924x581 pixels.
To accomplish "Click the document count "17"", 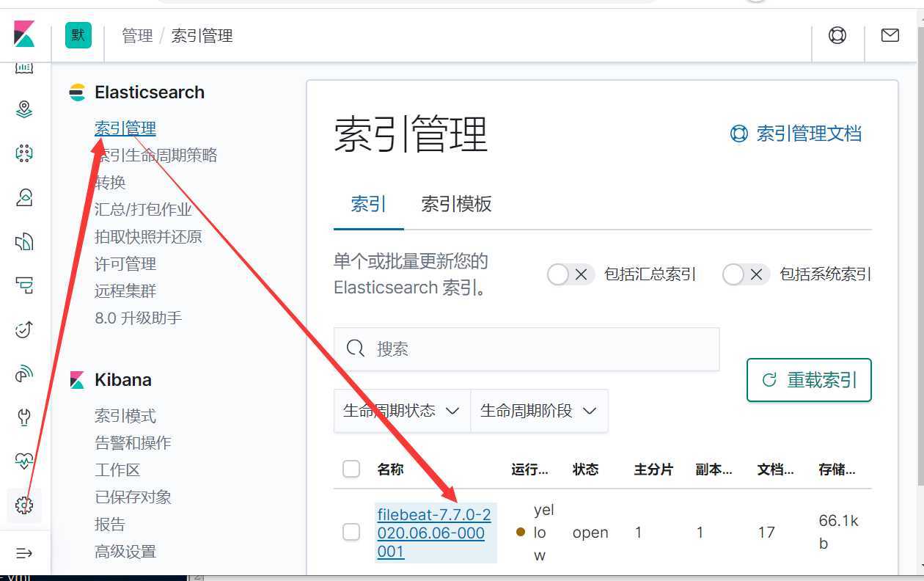I will (x=766, y=533).
